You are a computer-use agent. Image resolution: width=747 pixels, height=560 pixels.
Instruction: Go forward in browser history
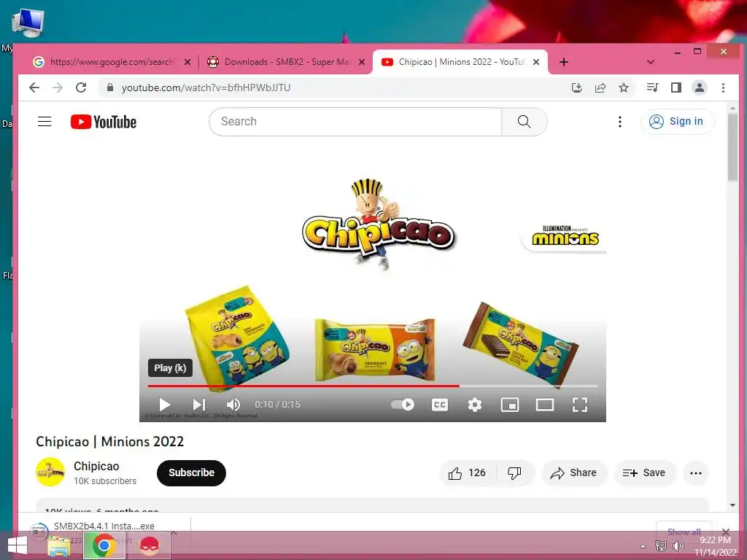coord(58,87)
